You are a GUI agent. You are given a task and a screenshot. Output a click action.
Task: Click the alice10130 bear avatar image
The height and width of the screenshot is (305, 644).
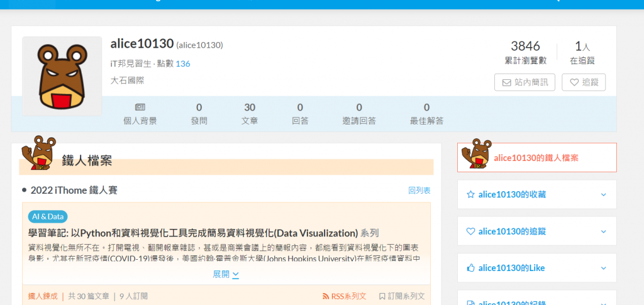pos(62,76)
